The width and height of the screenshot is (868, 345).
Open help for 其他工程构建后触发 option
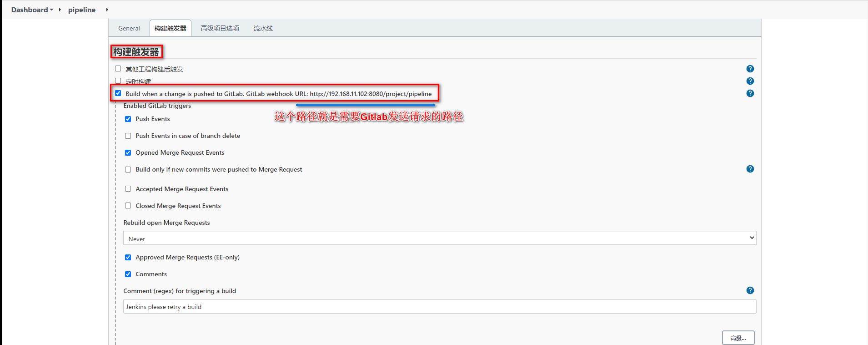pos(750,69)
